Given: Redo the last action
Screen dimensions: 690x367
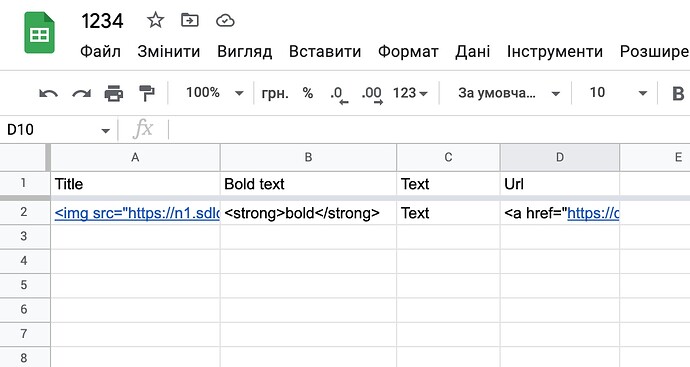Looking at the screenshot, I should [x=81, y=93].
